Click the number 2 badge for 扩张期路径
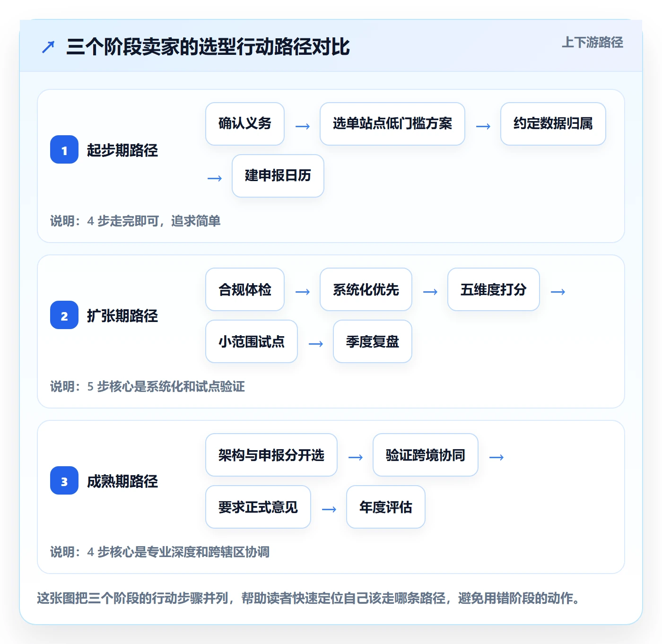662x644 pixels. (64, 315)
